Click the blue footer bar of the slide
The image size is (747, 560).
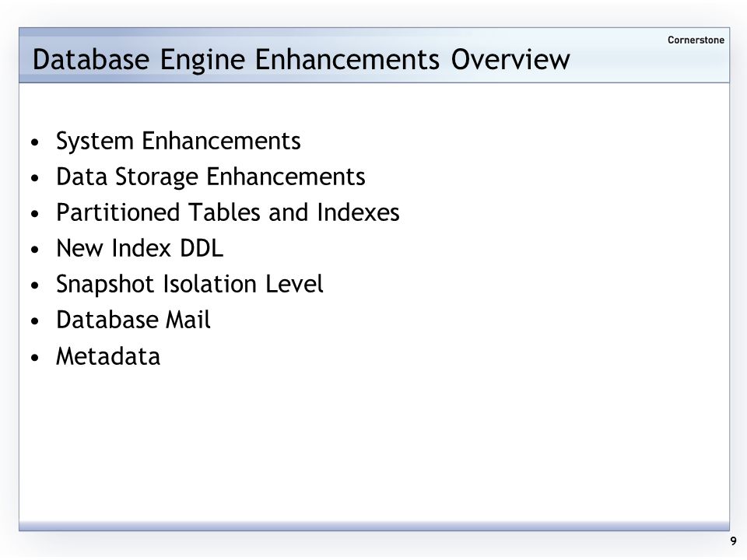point(374,527)
